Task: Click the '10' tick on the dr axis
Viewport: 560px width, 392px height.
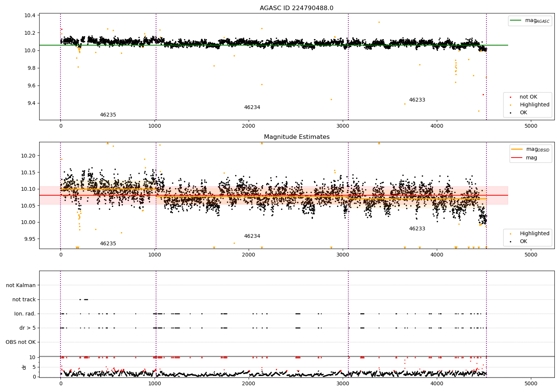Action: pos(33,358)
